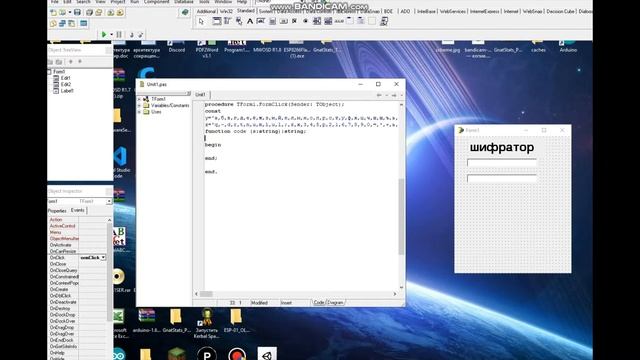The width and height of the screenshot is (640, 360).
Task: Click the шифратор label on Form1
Action: [502, 147]
